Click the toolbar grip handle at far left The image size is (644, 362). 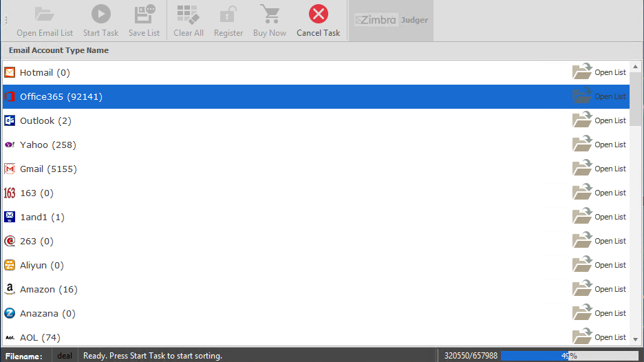click(6, 21)
